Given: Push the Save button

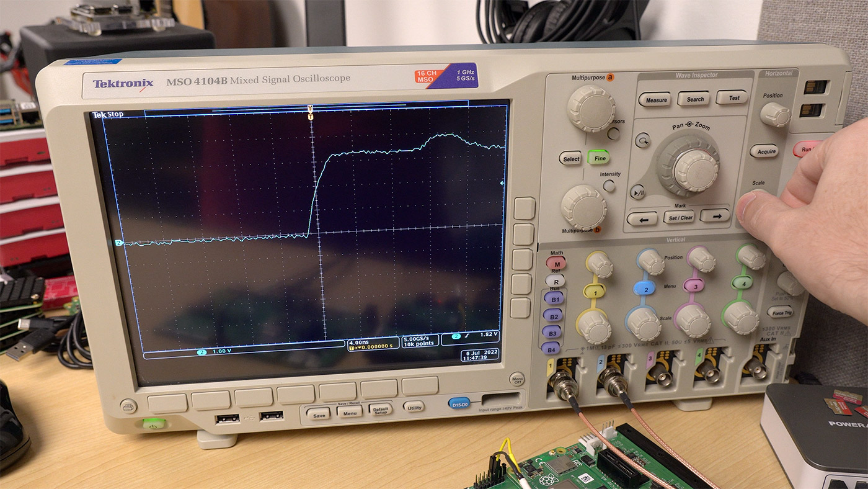Looking at the screenshot, I should tap(318, 414).
